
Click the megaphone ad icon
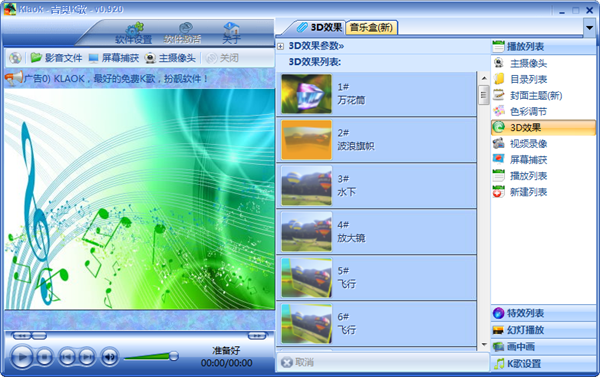pos(14,78)
